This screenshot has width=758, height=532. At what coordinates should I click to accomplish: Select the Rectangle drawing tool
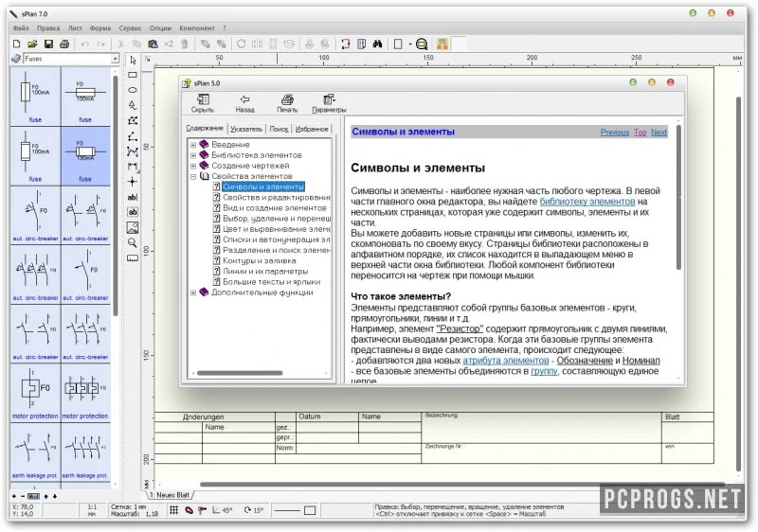[x=133, y=75]
